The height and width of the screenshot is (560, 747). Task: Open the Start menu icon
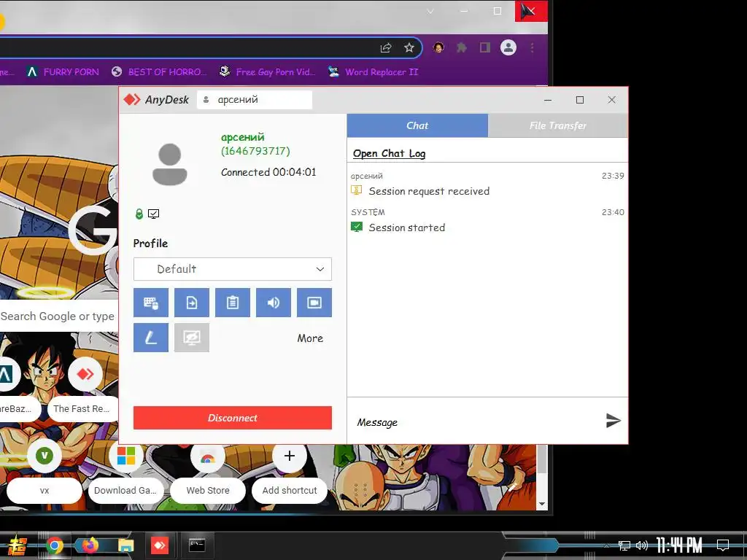pyautogui.click(x=17, y=545)
